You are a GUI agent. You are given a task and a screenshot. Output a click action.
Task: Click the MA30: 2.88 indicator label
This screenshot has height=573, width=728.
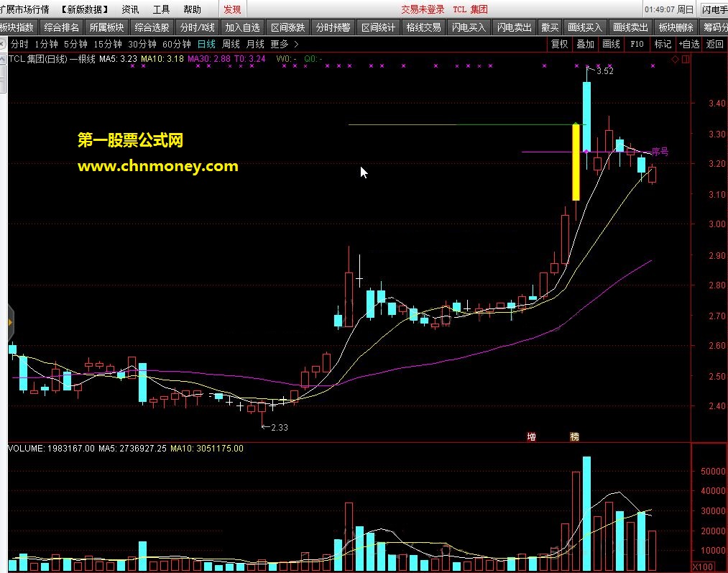click(x=208, y=59)
